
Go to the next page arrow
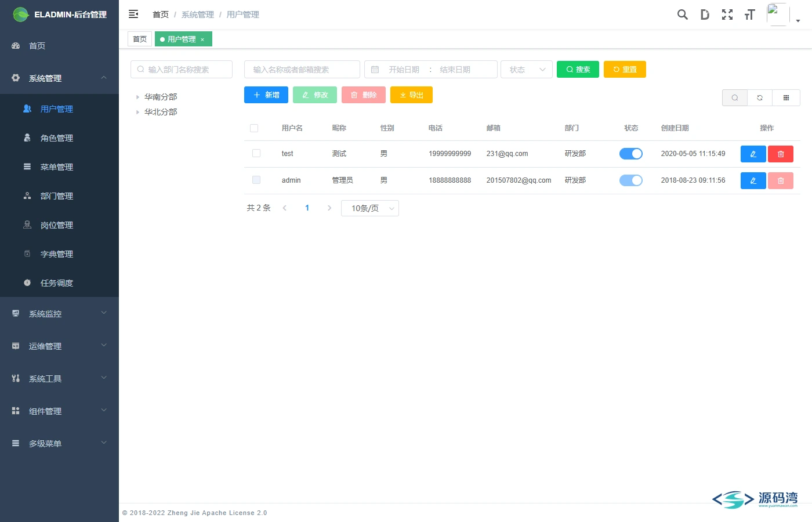pos(329,208)
